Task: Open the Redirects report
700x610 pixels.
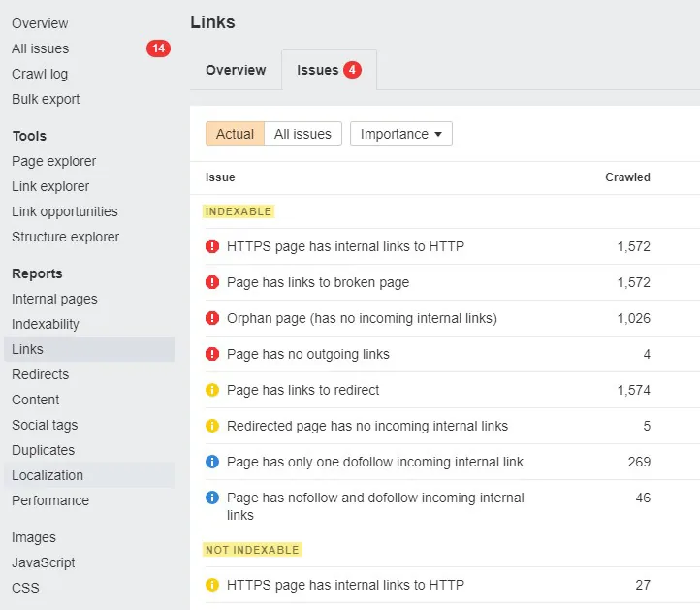Action: point(40,374)
